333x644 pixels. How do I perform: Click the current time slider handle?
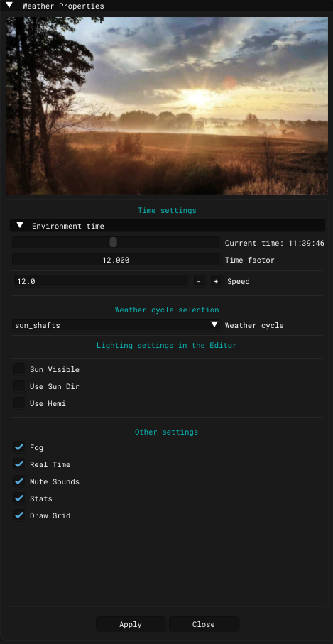coord(114,242)
